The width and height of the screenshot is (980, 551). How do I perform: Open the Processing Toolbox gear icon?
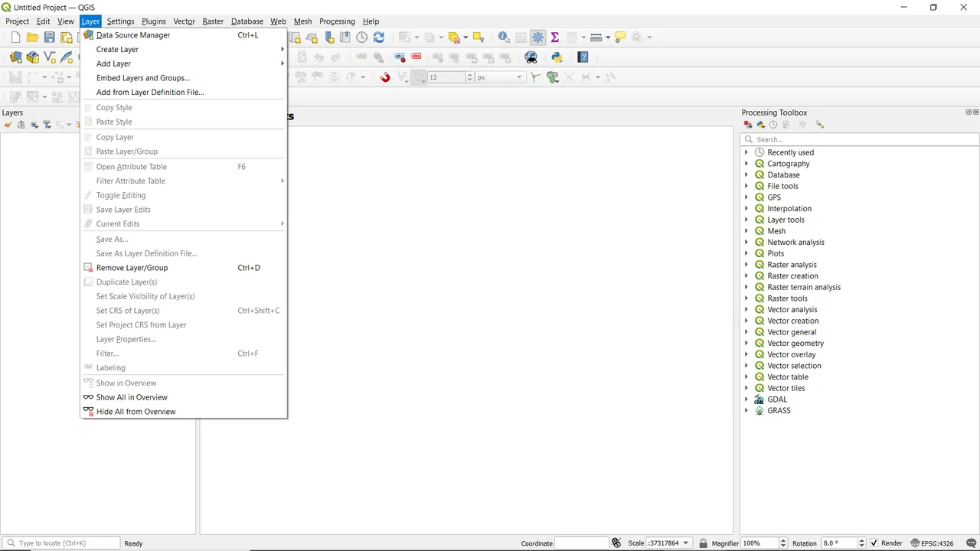(538, 37)
